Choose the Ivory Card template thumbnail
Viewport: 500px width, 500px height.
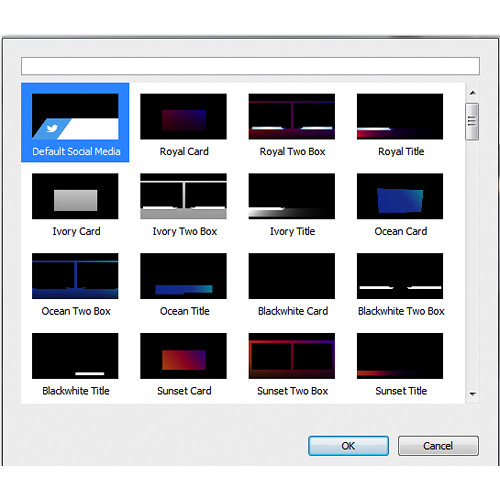pyautogui.click(x=75, y=196)
